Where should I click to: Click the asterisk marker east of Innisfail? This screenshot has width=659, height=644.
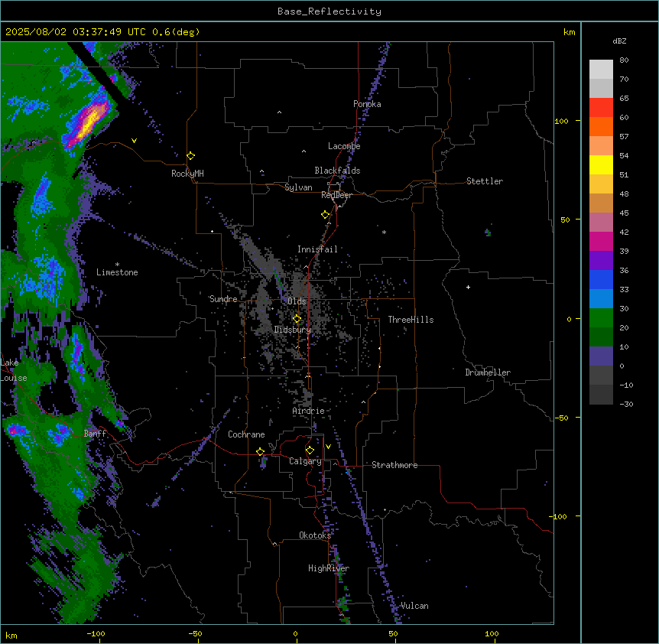(384, 232)
